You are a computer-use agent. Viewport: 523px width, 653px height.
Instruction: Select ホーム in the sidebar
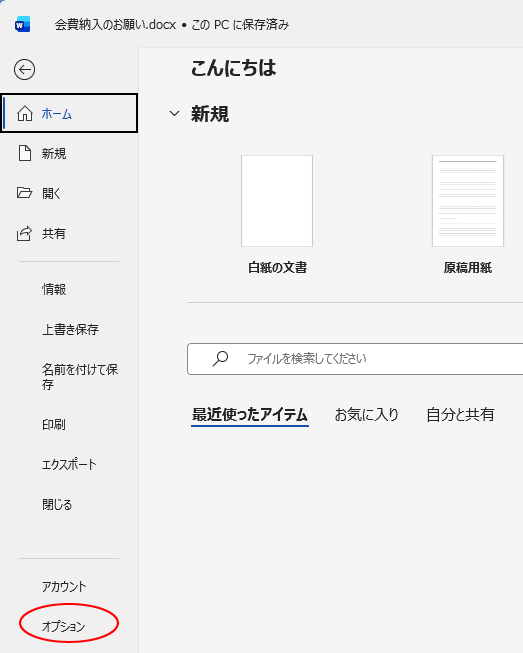pos(69,113)
